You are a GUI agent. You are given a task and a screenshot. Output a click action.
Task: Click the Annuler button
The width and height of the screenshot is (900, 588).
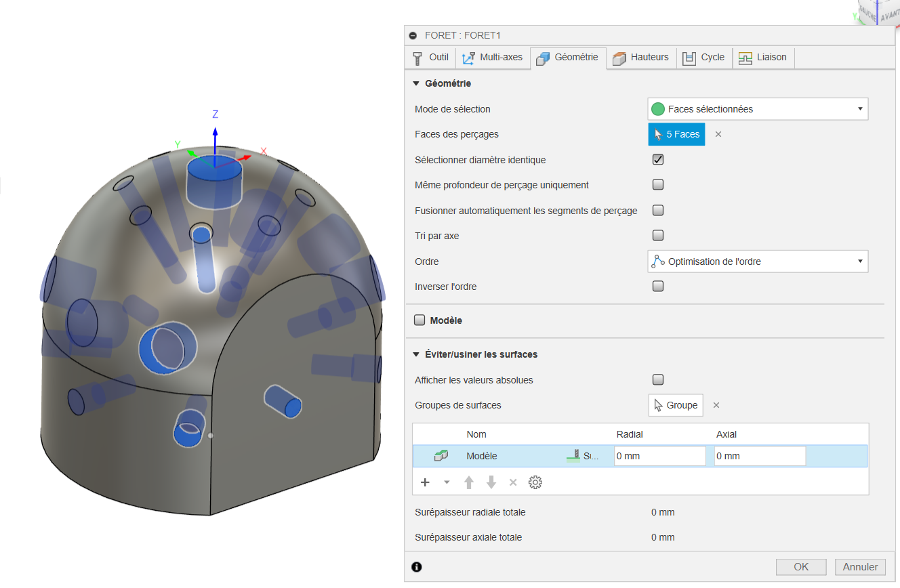click(x=860, y=567)
